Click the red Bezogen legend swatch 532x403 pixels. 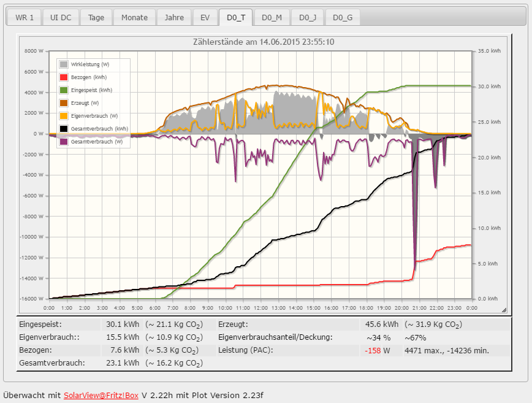coord(64,77)
